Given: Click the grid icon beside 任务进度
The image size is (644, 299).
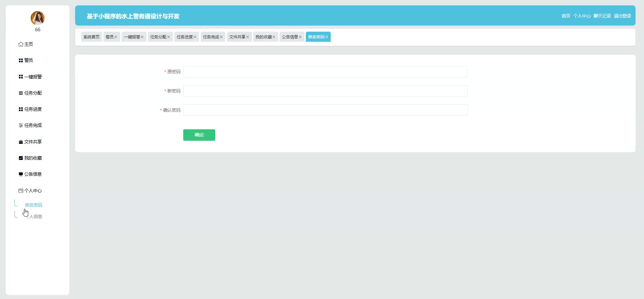Looking at the screenshot, I should [x=21, y=109].
